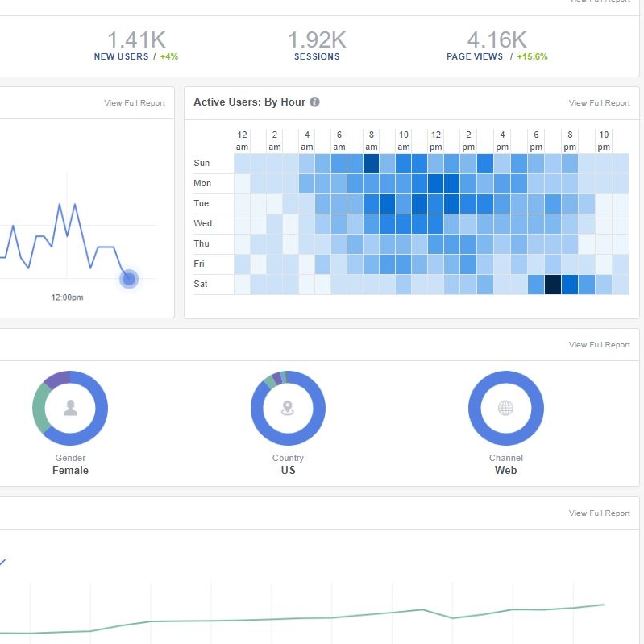Select the 1.92K Sessions metric
The image size is (644, 644).
click(317, 46)
